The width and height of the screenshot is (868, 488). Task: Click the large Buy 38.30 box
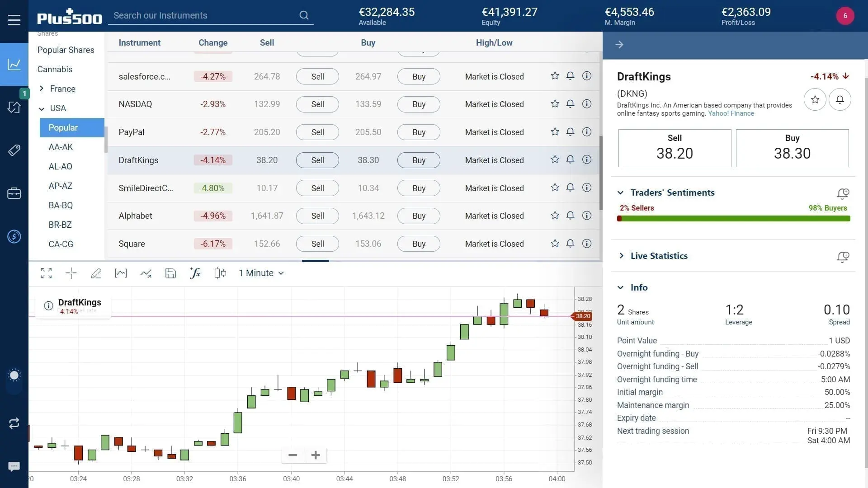tap(792, 148)
